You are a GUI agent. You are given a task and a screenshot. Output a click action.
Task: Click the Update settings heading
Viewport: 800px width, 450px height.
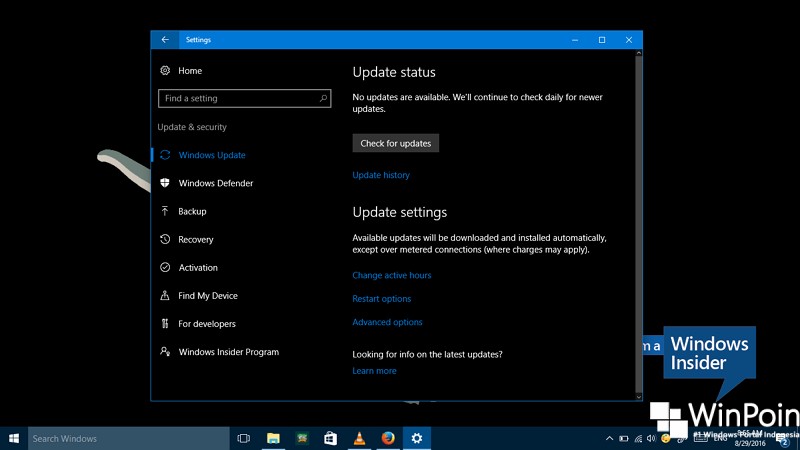click(399, 212)
